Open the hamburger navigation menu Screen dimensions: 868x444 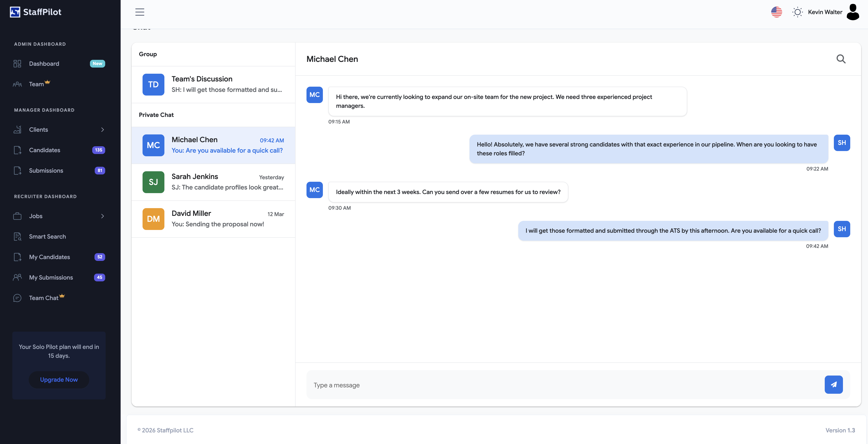pyautogui.click(x=140, y=12)
